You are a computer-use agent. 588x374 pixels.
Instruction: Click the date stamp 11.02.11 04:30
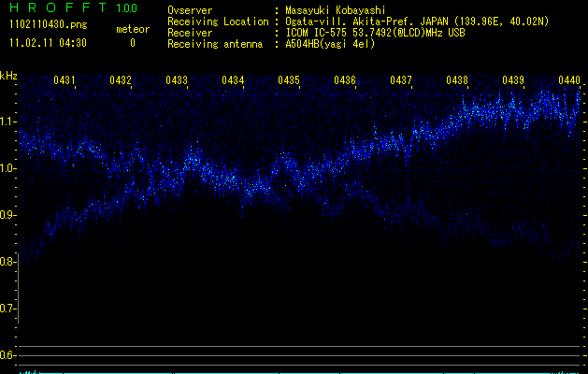pos(48,43)
